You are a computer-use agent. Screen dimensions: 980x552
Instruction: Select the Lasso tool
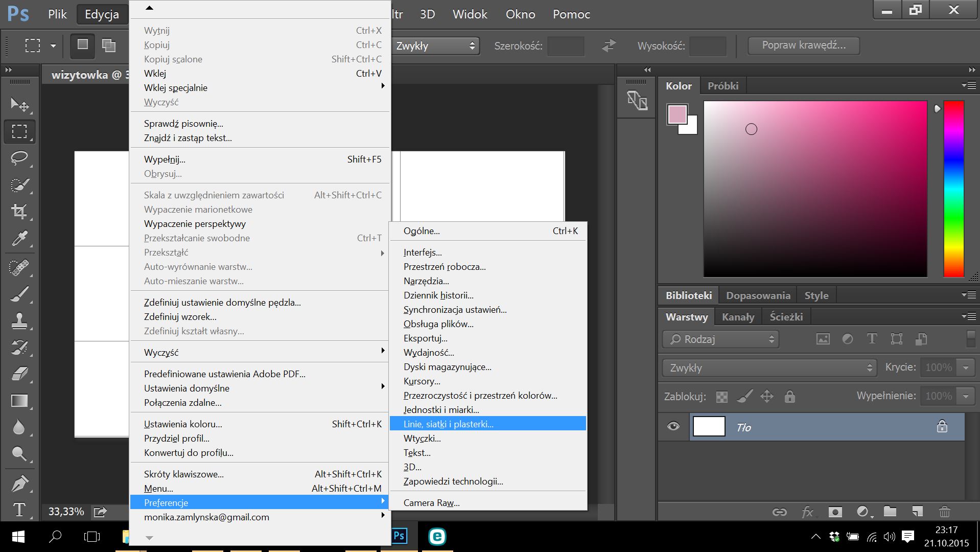(x=19, y=158)
